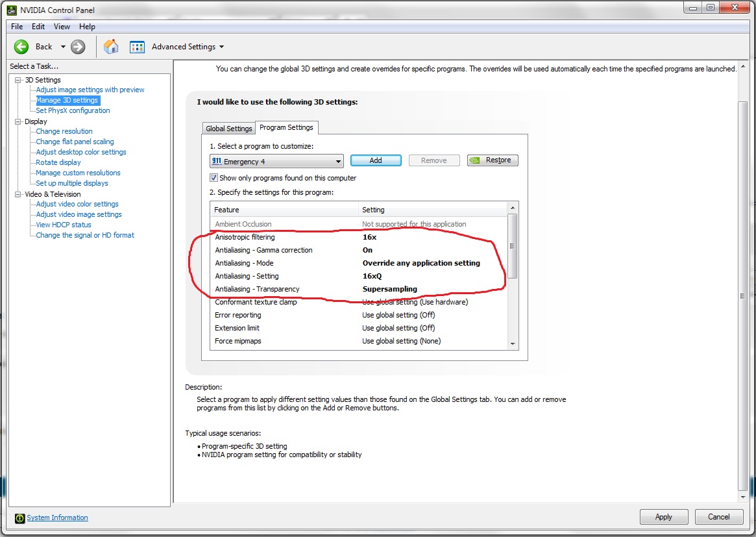Select Manage 3D settings in the tree
756x537 pixels.
[x=67, y=101]
